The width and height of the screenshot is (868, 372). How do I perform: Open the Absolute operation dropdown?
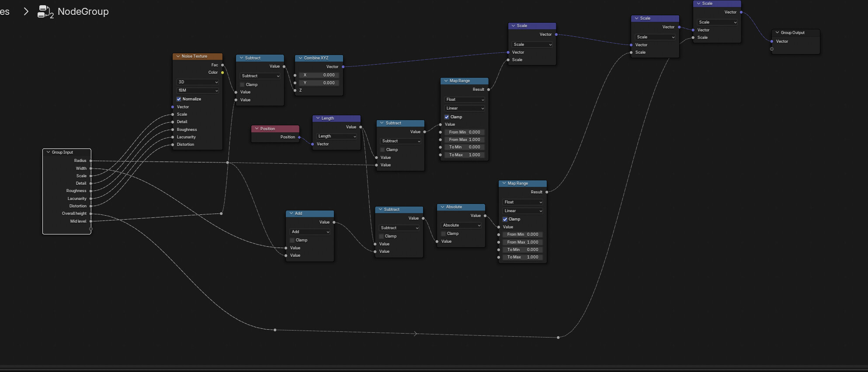[x=462, y=225]
